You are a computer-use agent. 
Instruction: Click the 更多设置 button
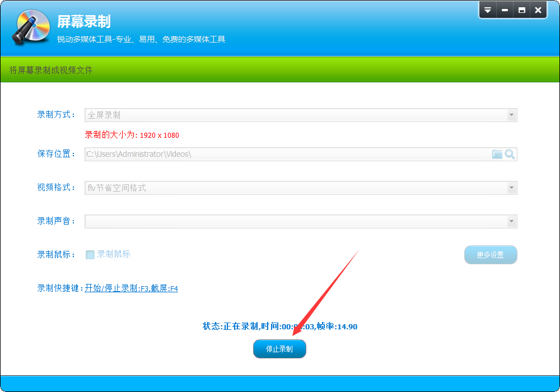click(x=491, y=255)
